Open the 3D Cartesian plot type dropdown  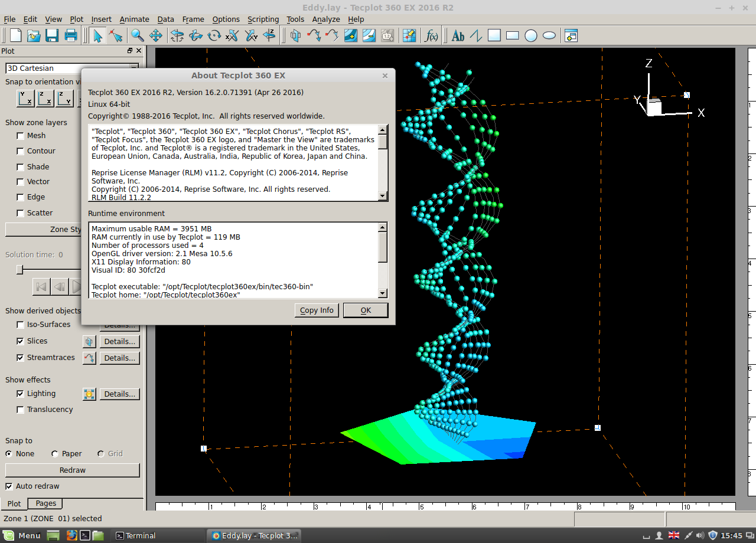72,68
